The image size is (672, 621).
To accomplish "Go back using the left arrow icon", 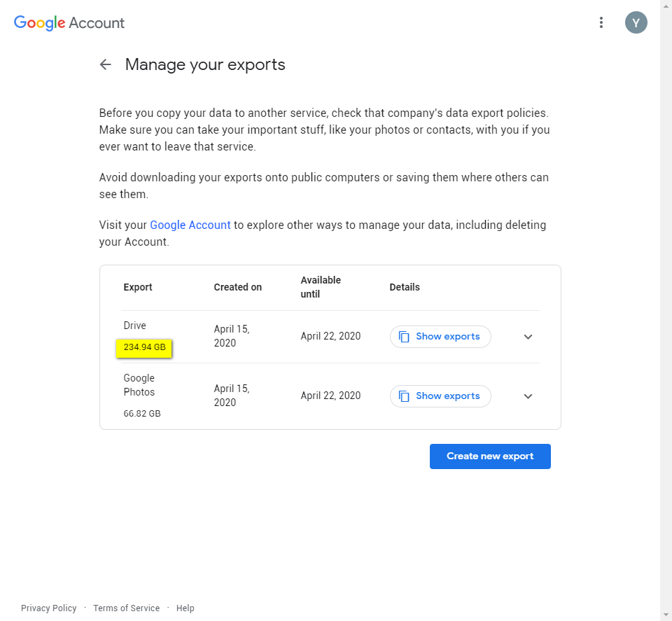I will [x=105, y=64].
